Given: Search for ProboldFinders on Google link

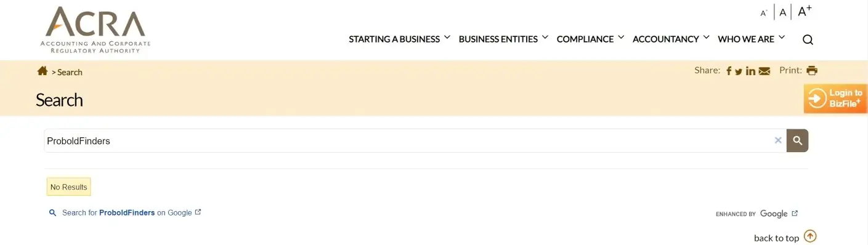Looking at the screenshot, I should pyautogui.click(x=126, y=212).
